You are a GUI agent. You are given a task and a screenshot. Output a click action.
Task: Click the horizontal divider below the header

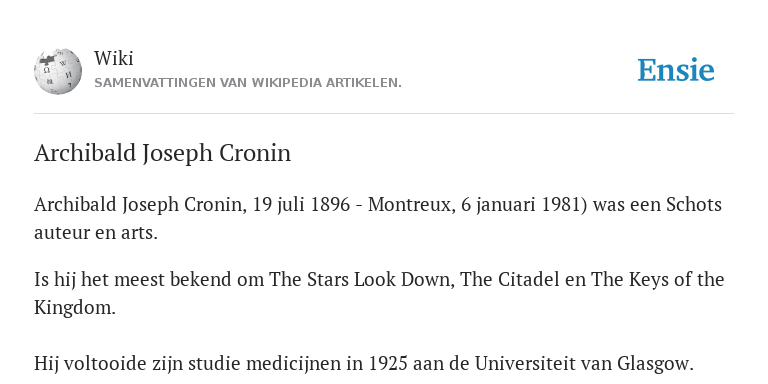click(x=384, y=114)
